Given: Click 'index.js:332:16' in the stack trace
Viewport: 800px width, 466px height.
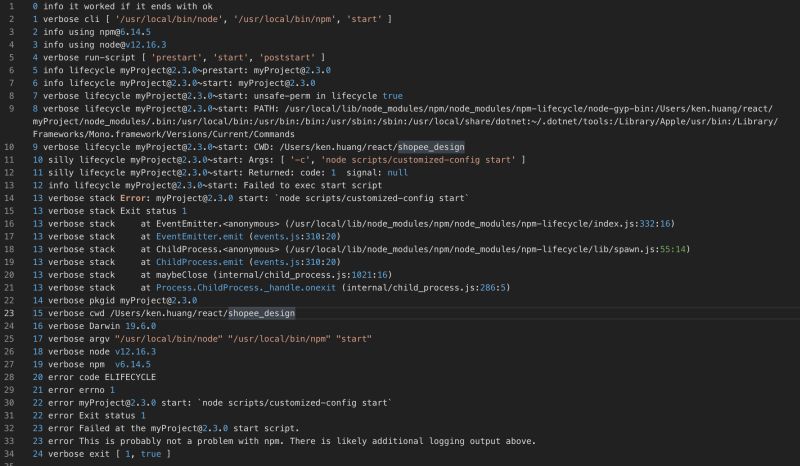Looking at the screenshot, I should [x=632, y=224].
